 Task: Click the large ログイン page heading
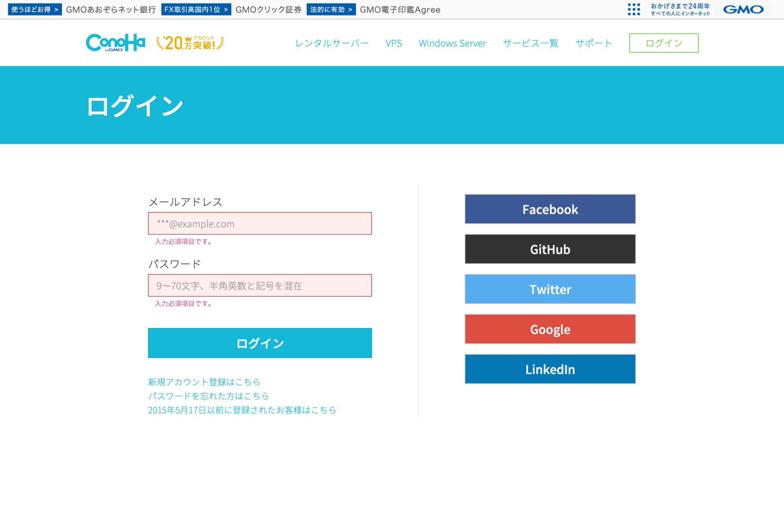click(x=135, y=106)
